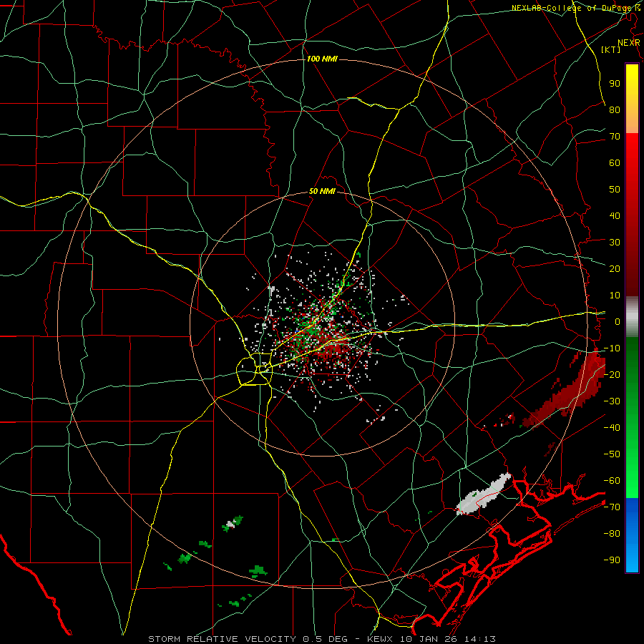Click the "NEXLAB-College of DuPage" header text
The image size is (644, 644).
[x=571, y=8]
